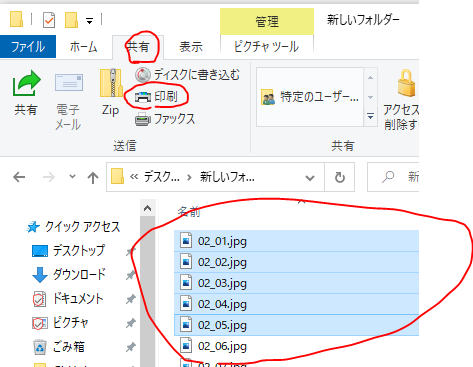
Task: Switch to the ホーム tab
Action: tap(83, 47)
